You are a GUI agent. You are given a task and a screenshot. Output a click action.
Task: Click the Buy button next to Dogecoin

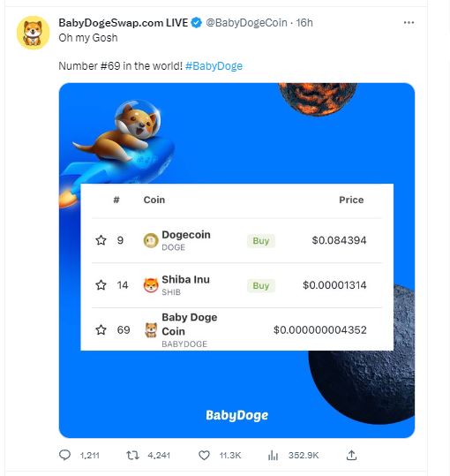coord(261,241)
